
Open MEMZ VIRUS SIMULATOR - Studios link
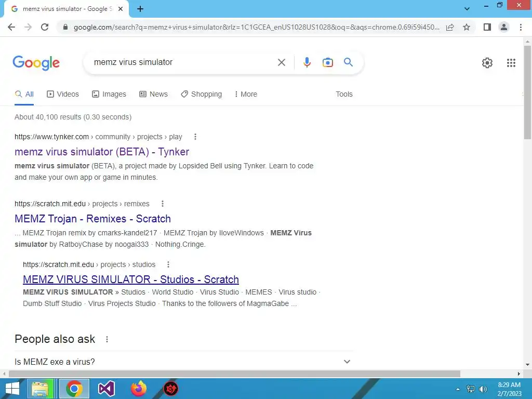[x=131, y=280]
